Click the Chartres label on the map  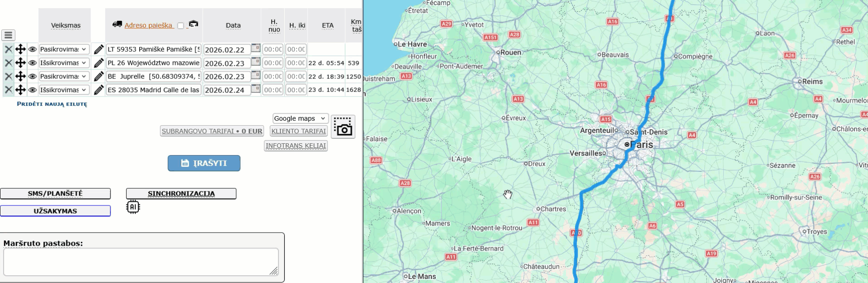click(553, 209)
